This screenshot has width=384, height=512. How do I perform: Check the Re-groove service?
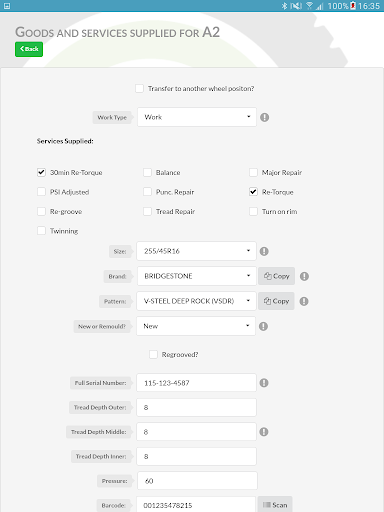click(x=41, y=211)
